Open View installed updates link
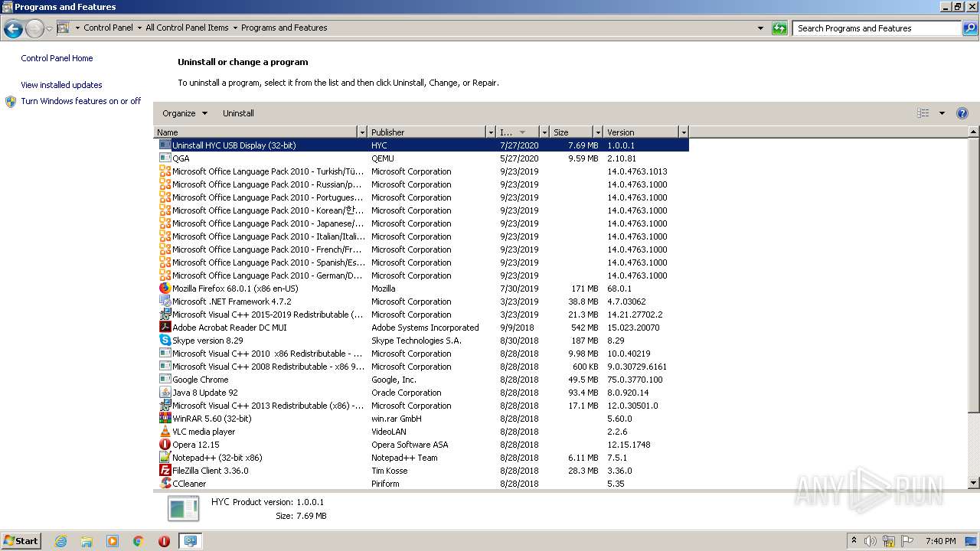The height and width of the screenshot is (551, 980). tap(61, 85)
